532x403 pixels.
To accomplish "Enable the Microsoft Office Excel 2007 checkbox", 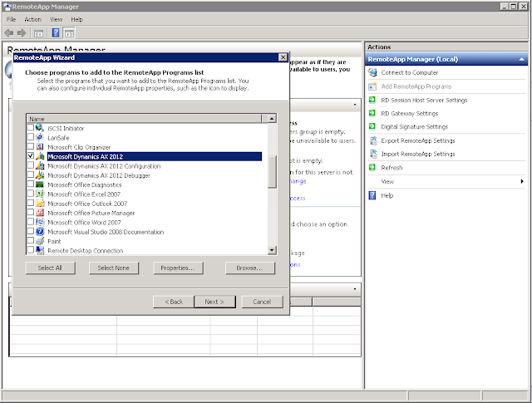I will tap(31, 194).
